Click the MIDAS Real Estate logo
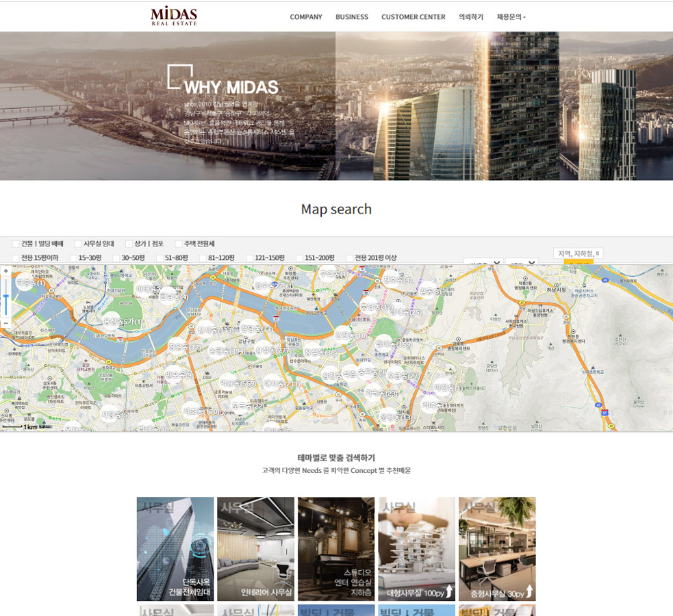The image size is (673, 616). [x=174, y=16]
